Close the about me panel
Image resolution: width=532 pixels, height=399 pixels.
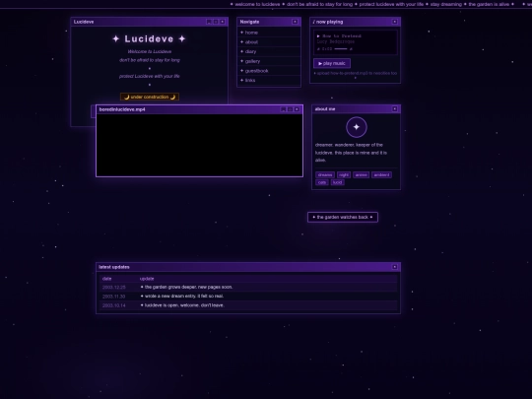pyautogui.click(x=395, y=109)
